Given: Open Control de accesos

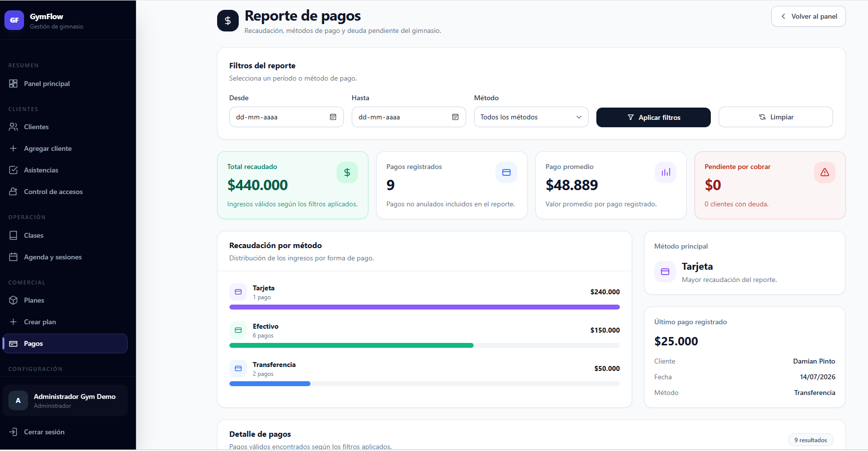Looking at the screenshot, I should tap(65, 192).
